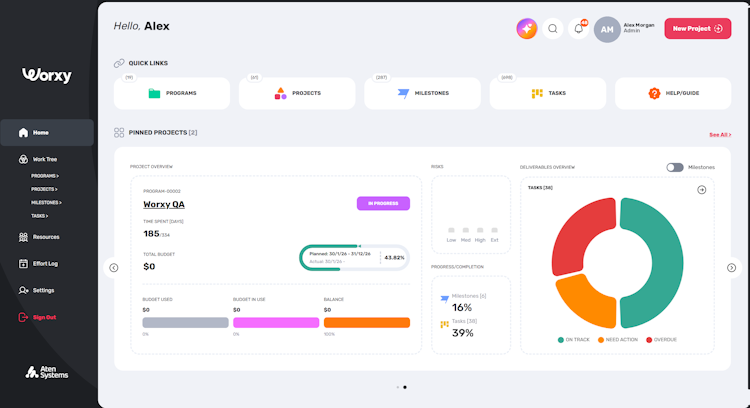The width and height of the screenshot is (750, 408).
Task: Open the Milestones quick link
Action: pos(422,93)
